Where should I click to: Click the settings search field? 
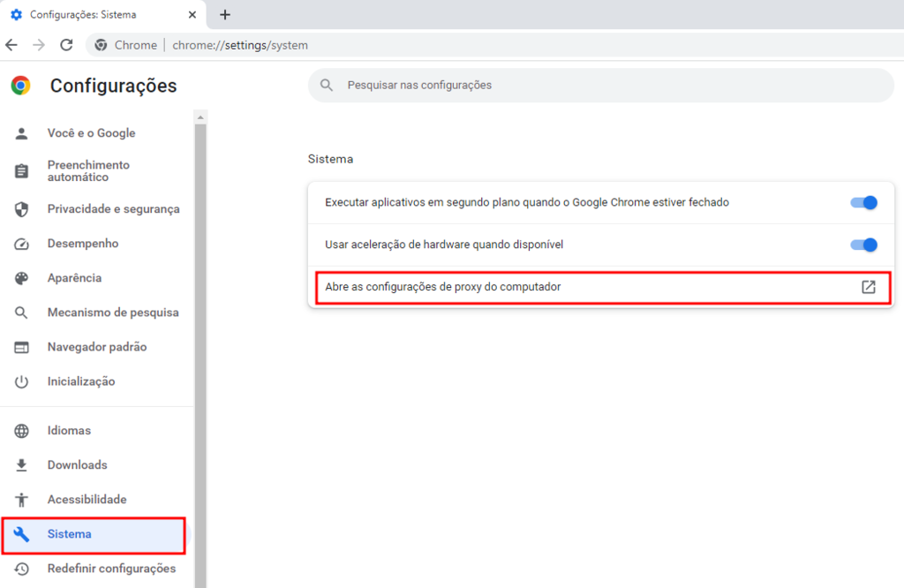(600, 85)
